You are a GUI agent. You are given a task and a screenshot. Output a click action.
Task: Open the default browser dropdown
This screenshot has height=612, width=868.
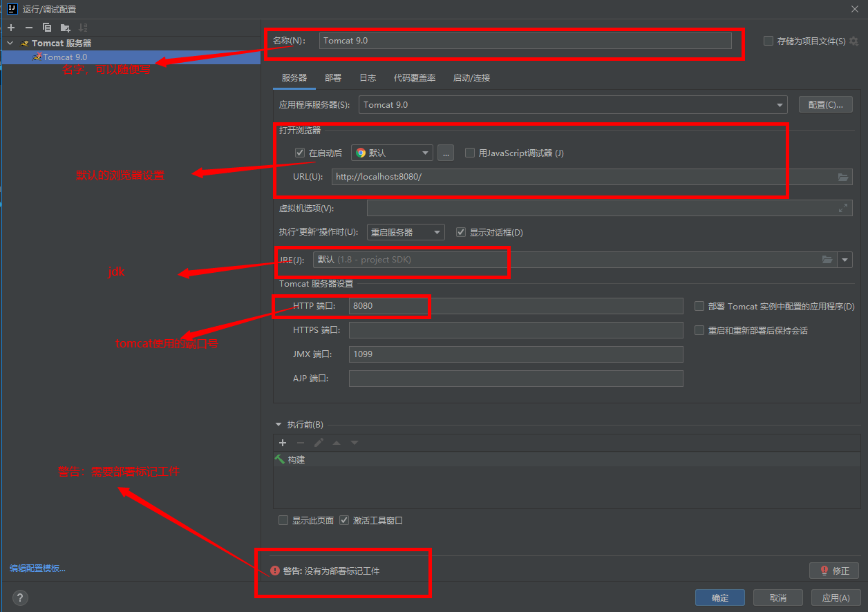[392, 153]
